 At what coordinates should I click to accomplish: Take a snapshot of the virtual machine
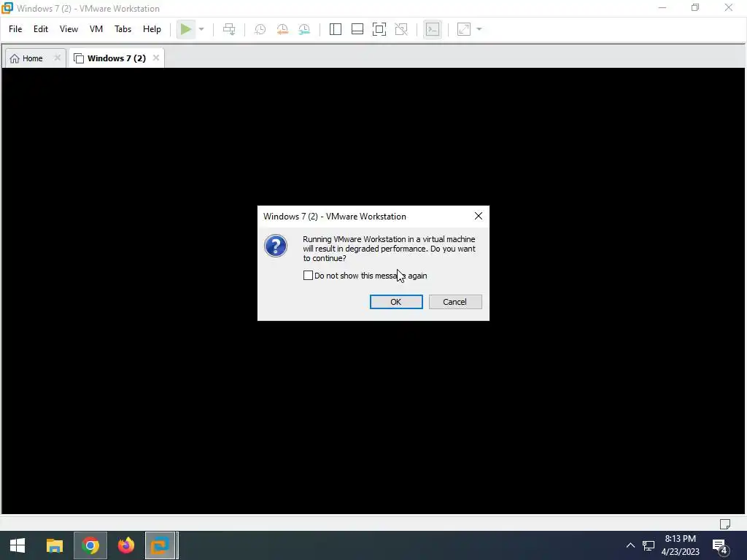[x=260, y=29]
